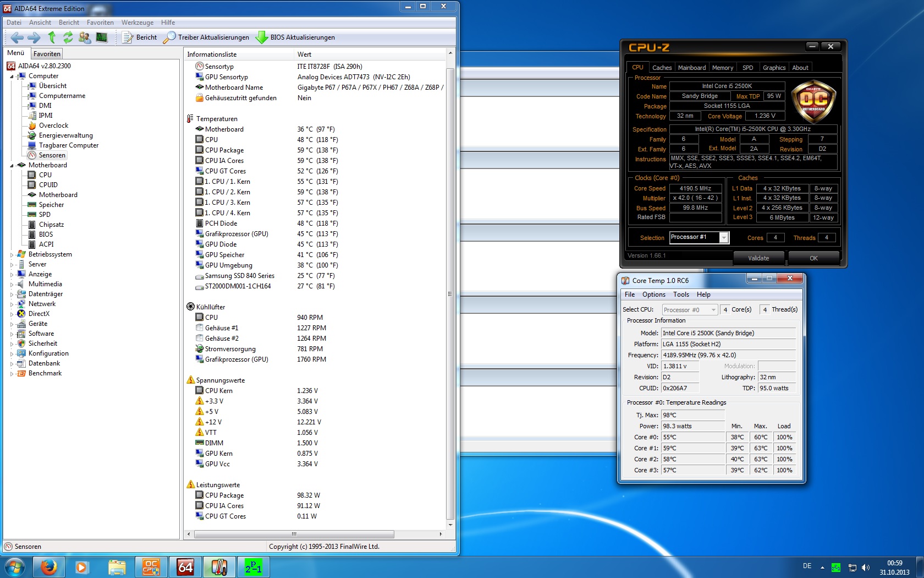Click the users icon in AIDA64 toolbar
The height and width of the screenshot is (578, 924).
pos(85,37)
